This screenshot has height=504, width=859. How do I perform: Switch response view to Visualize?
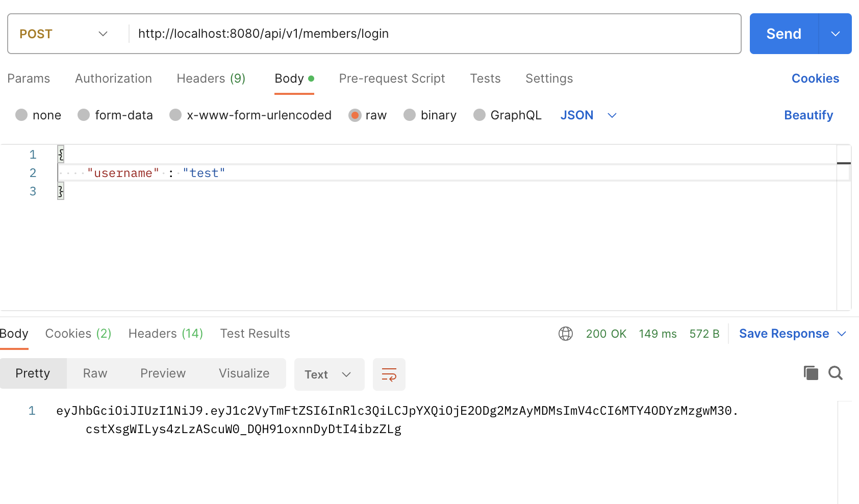tap(244, 373)
